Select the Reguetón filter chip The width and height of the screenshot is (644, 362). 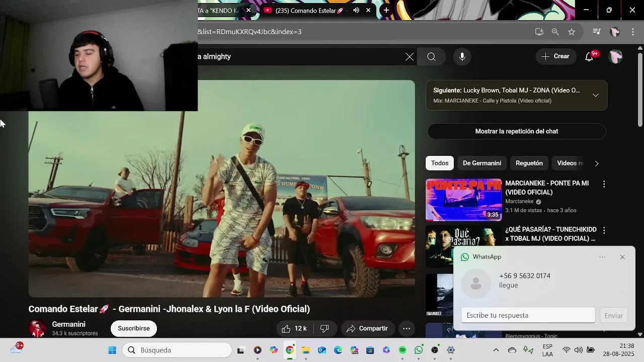pos(529,163)
